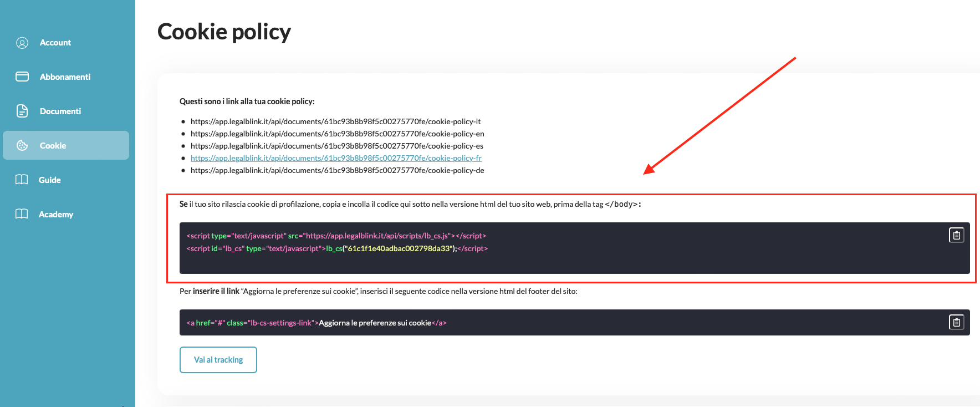Click the script src lb_cs.js code line
Image resolution: width=980 pixels, height=407 pixels.
coord(336,236)
